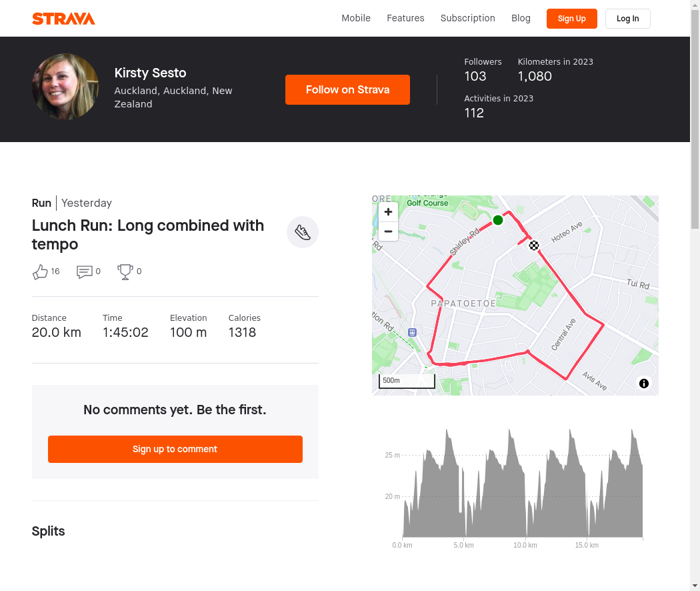
Task: Click the kudos thumbs-up icon
Action: (x=40, y=271)
